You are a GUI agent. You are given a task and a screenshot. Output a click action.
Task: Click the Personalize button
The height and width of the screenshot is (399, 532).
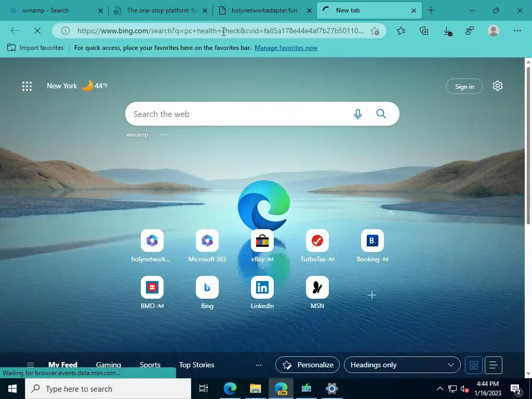[308, 365]
